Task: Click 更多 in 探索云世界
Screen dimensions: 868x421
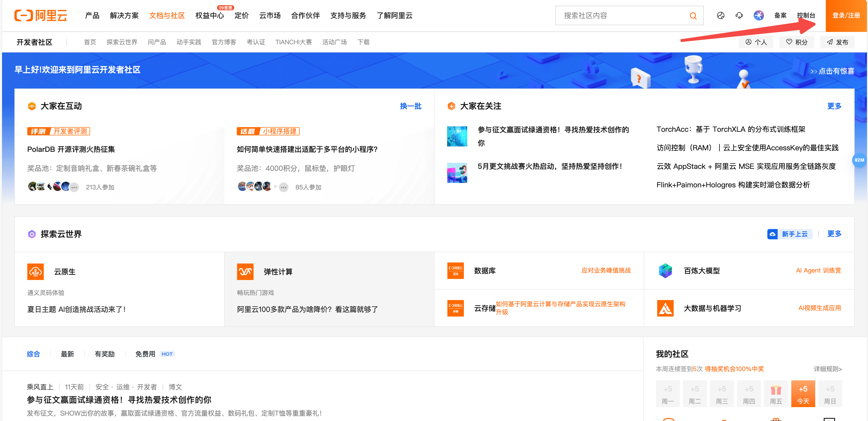Action: (834, 234)
